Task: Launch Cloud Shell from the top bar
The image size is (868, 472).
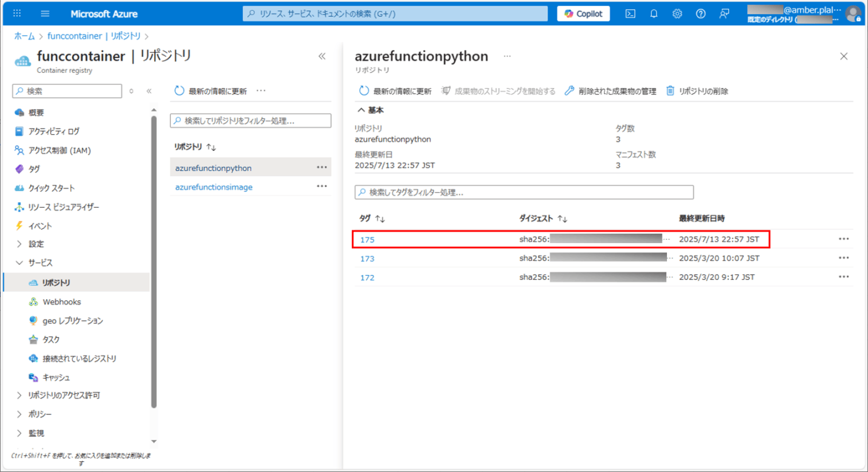Action: pos(630,13)
